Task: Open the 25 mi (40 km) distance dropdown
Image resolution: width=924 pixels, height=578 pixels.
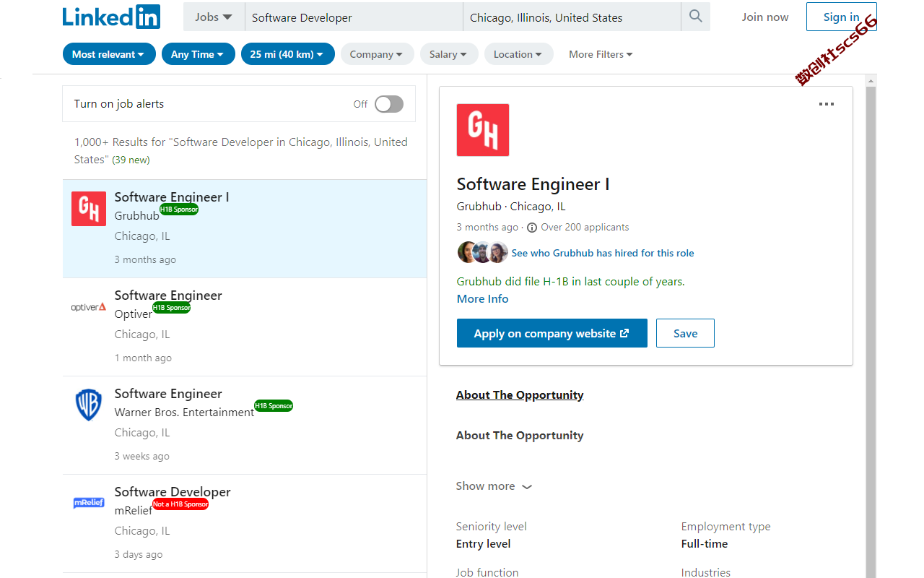Action: pyautogui.click(x=288, y=54)
